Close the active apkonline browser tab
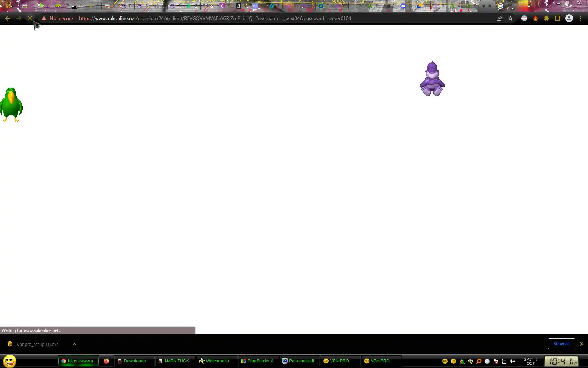This screenshot has width=588, height=368. click(490, 6)
